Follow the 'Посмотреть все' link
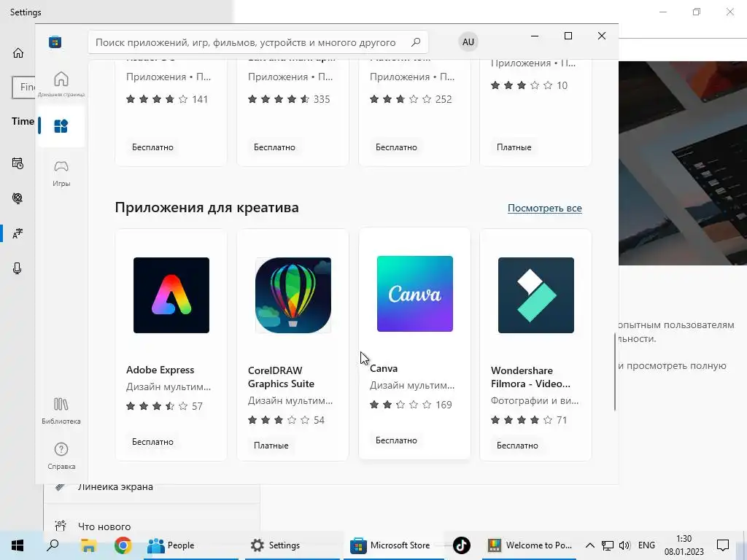Screen dimensions: 747x560 click(x=544, y=208)
